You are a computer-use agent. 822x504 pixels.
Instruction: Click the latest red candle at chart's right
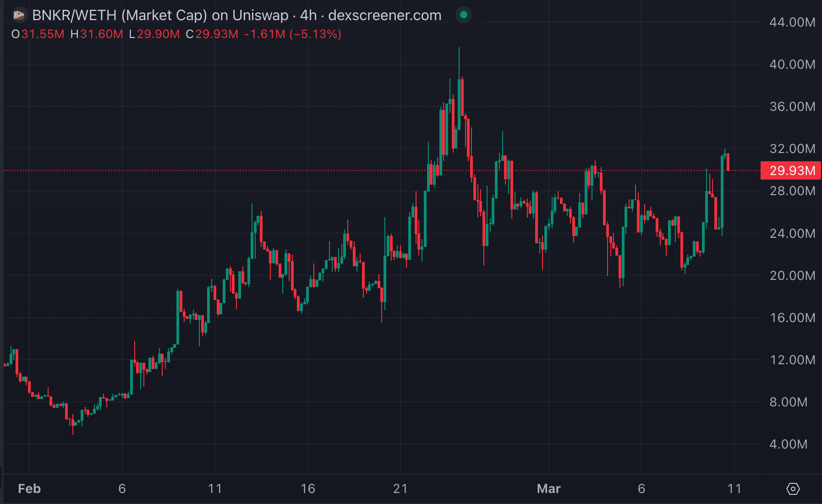coord(728,162)
